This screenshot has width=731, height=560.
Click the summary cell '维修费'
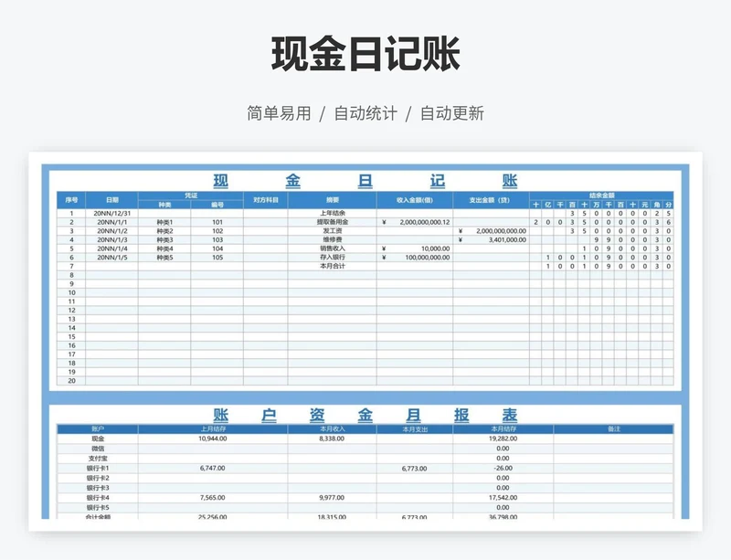click(x=333, y=239)
